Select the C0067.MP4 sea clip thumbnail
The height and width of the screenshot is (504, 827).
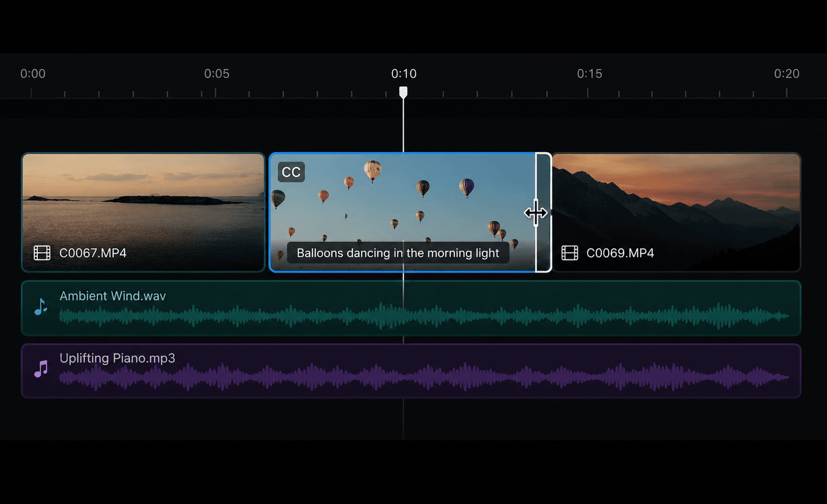tap(143, 212)
